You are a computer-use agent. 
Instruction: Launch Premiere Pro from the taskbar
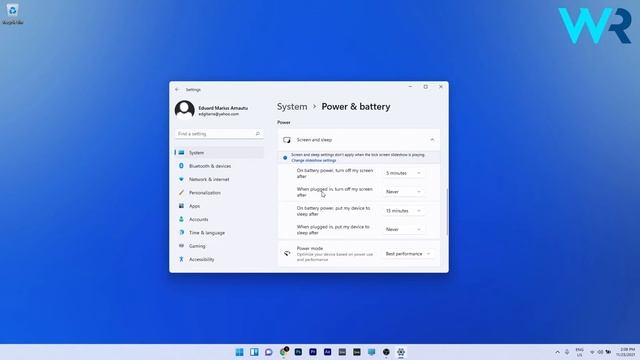pos(313,352)
